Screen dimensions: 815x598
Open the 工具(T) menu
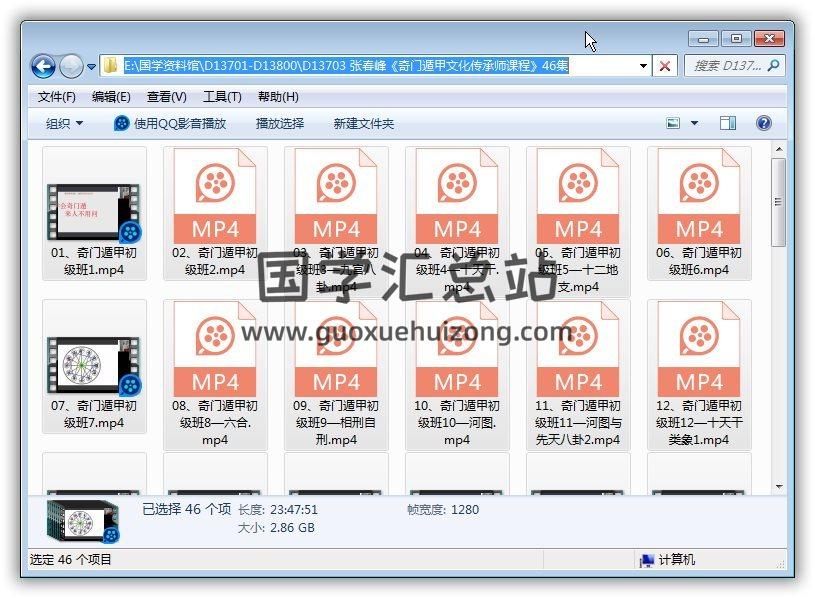pos(222,97)
